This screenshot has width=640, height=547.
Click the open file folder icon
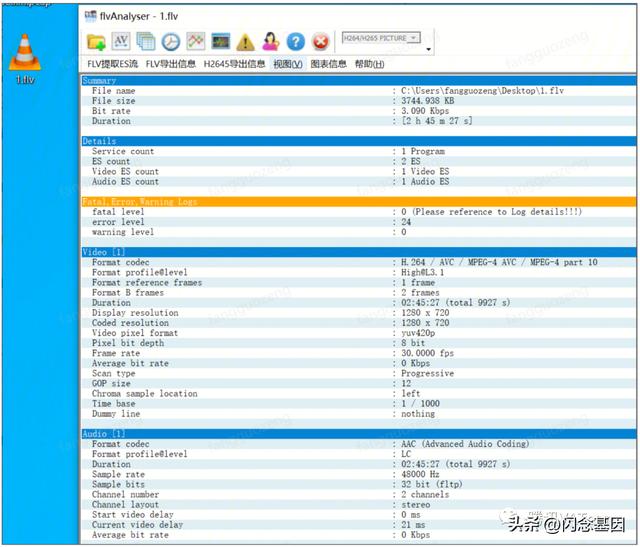[96, 42]
